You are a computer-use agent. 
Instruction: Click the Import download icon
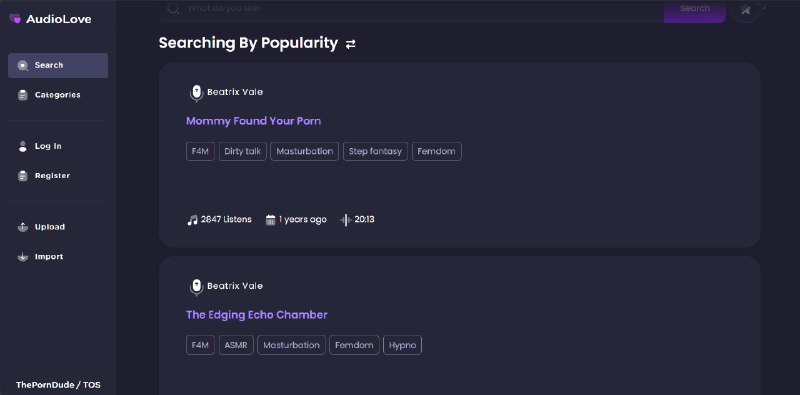pyautogui.click(x=22, y=257)
